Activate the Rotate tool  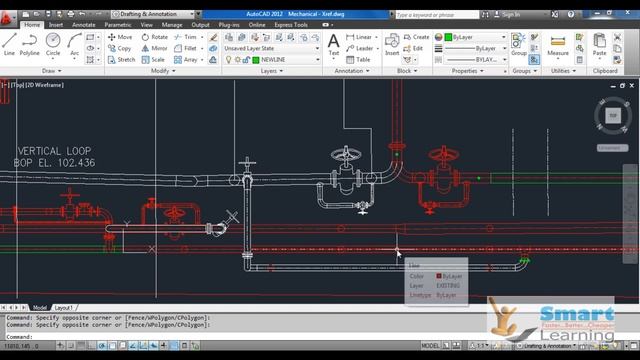tap(155, 37)
